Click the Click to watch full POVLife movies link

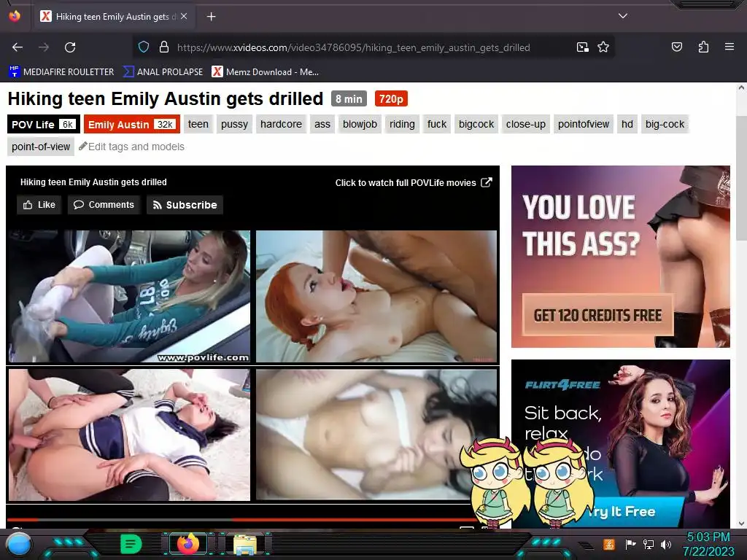(406, 183)
